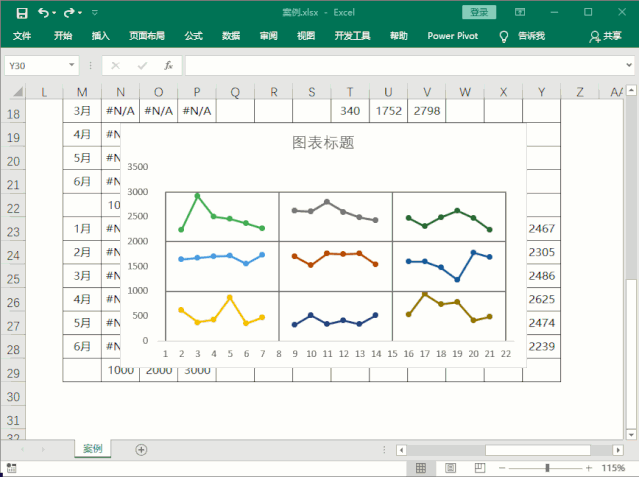Open the 插入 ribbon tab

(101, 36)
